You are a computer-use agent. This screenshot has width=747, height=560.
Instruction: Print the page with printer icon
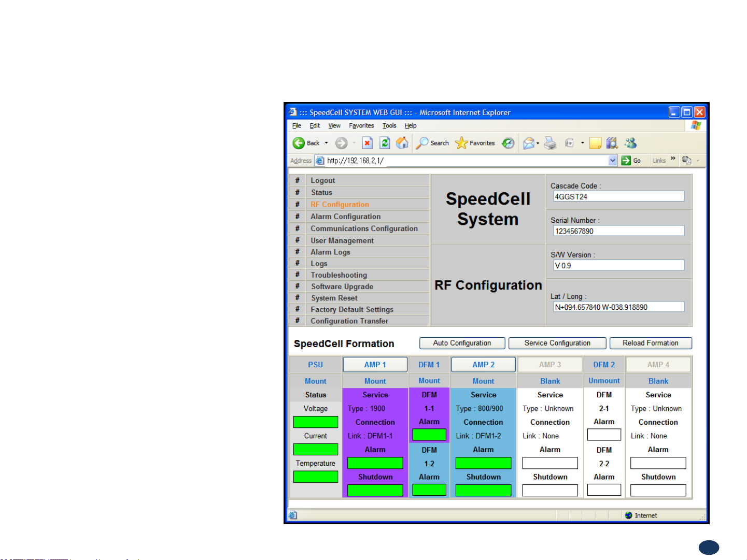[x=550, y=143]
